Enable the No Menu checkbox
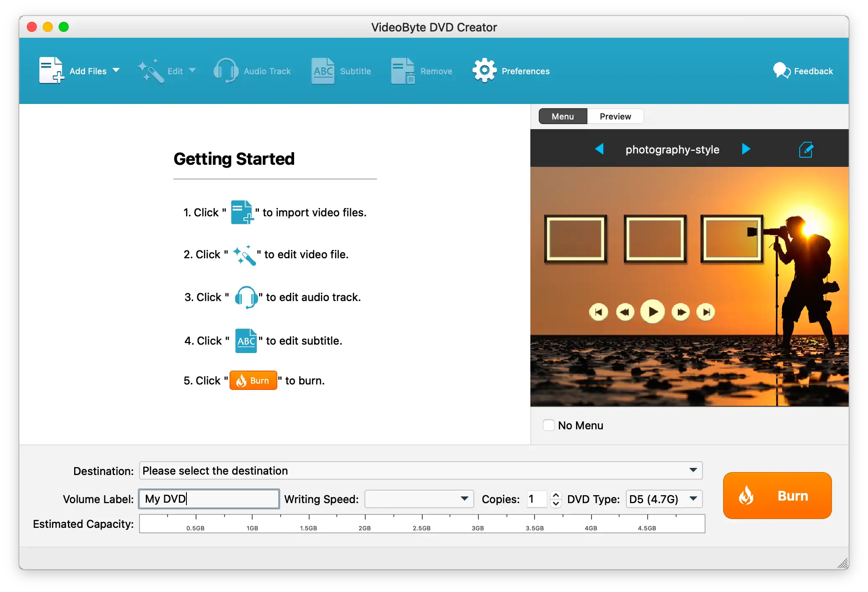This screenshot has height=592, width=868. (548, 425)
